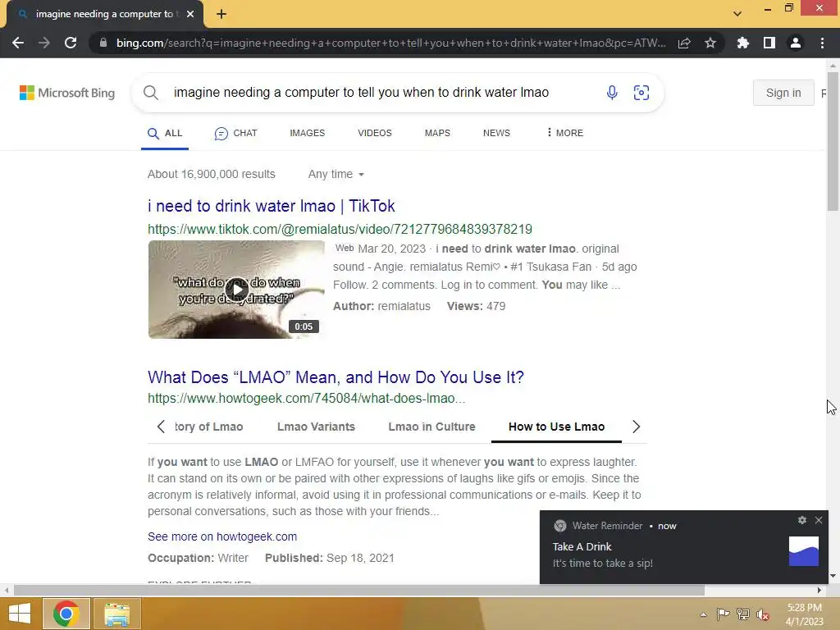Click the horizontal scrollbar thumb

(x=359, y=591)
